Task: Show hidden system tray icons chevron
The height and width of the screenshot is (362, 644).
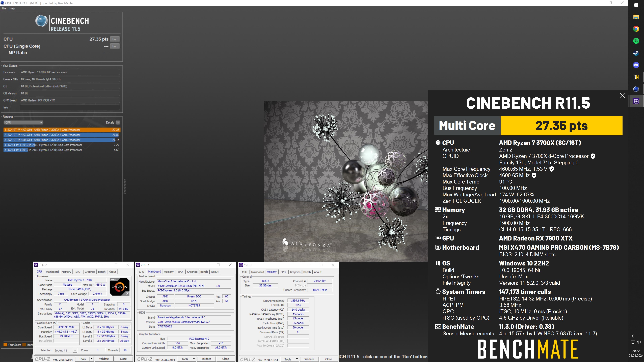Action: pyautogui.click(x=633, y=336)
